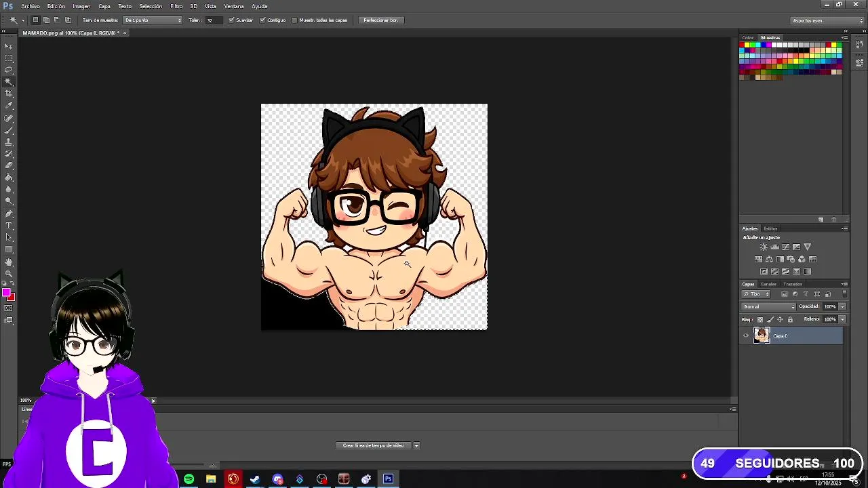Image resolution: width=868 pixels, height=488 pixels.
Task: Toggle the Contiguo checkbox
Action: point(262,20)
